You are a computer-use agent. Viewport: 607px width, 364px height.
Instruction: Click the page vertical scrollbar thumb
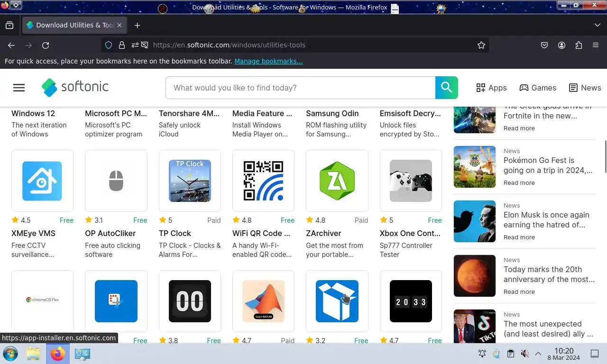(x=605, y=156)
